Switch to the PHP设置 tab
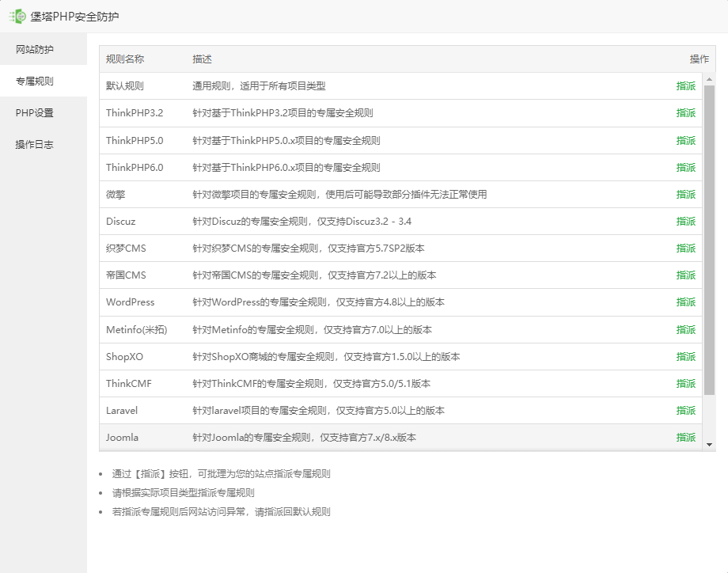 pos(44,112)
